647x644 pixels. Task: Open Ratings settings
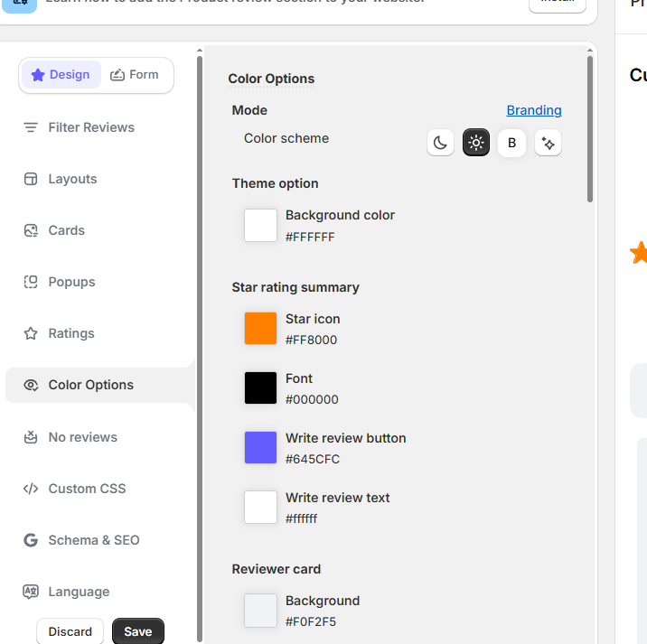point(70,333)
